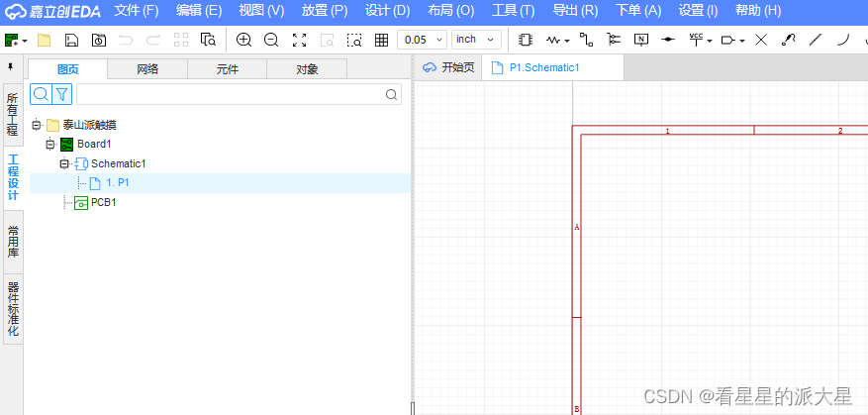Select the probe tool icon
This screenshot has width=868, height=415.
tap(788, 40)
